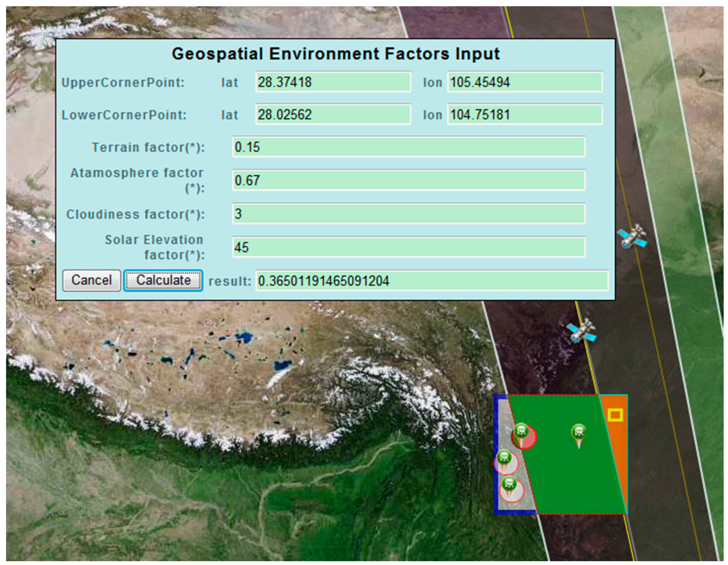Click into the Cloudiness factor field
Screen dimensions: 728x565
coord(408,213)
